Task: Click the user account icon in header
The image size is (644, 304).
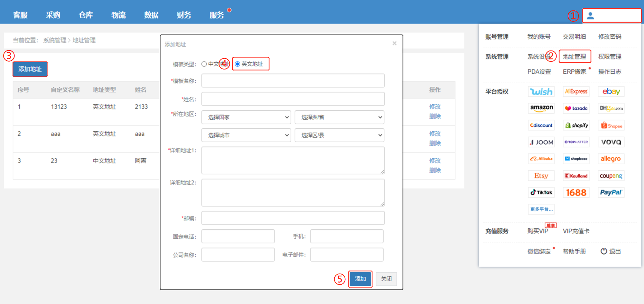Action: point(590,16)
